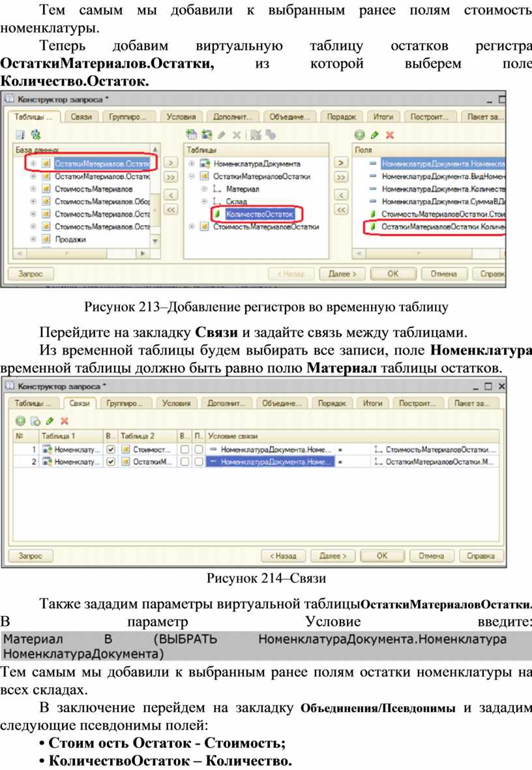The image size is (532, 770).
Task: Click the pencil edit icon above Поля list
Action: tap(375, 135)
